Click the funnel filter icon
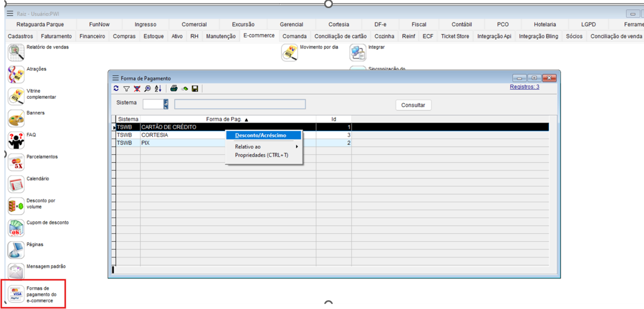 (127, 89)
